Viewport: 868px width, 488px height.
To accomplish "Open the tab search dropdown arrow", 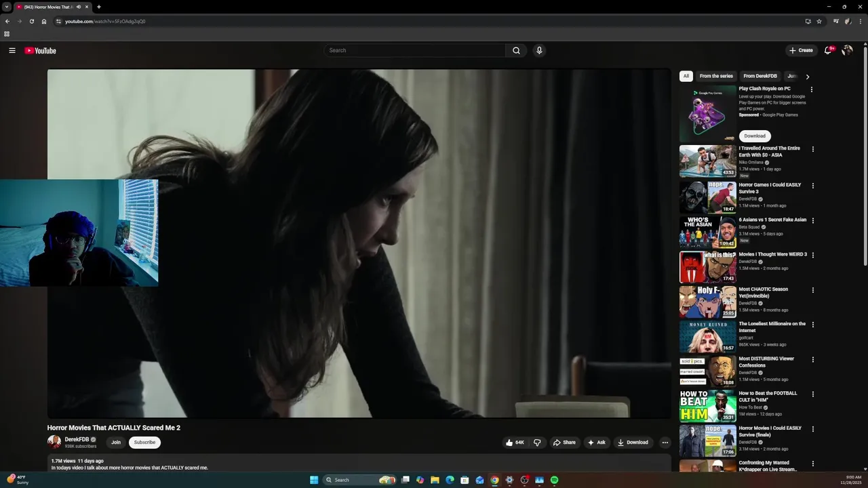I will point(7,7).
